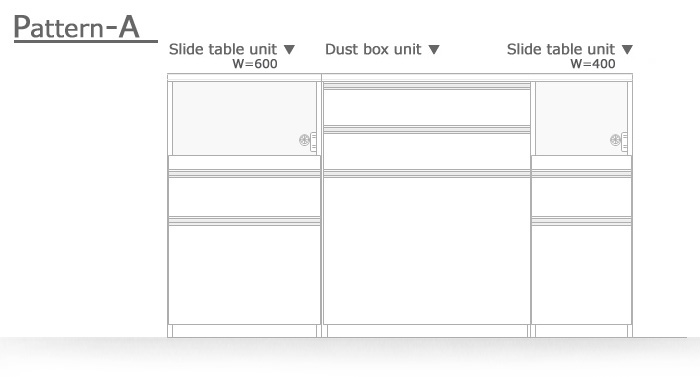Click the W=400 width label
The width and height of the screenshot is (700, 377).
tap(593, 64)
